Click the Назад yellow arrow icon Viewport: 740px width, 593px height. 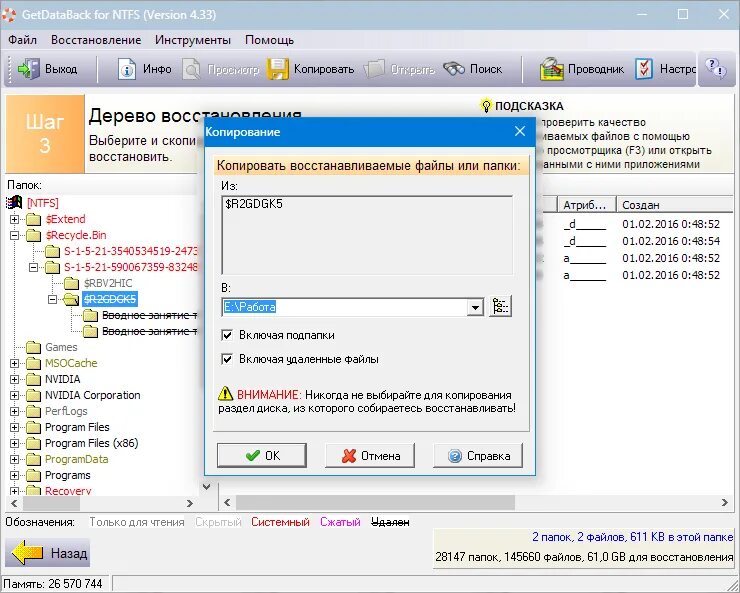coord(27,553)
